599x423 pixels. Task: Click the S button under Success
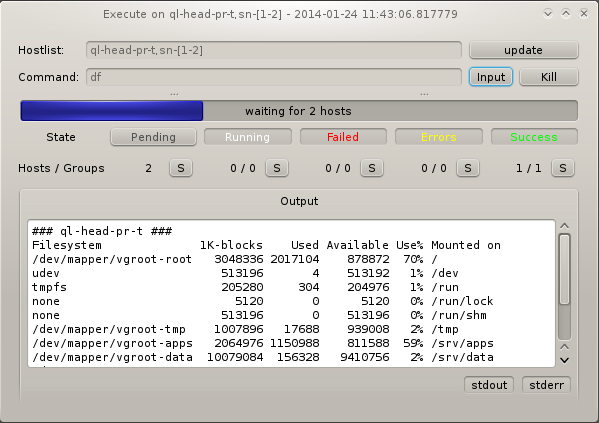point(562,168)
